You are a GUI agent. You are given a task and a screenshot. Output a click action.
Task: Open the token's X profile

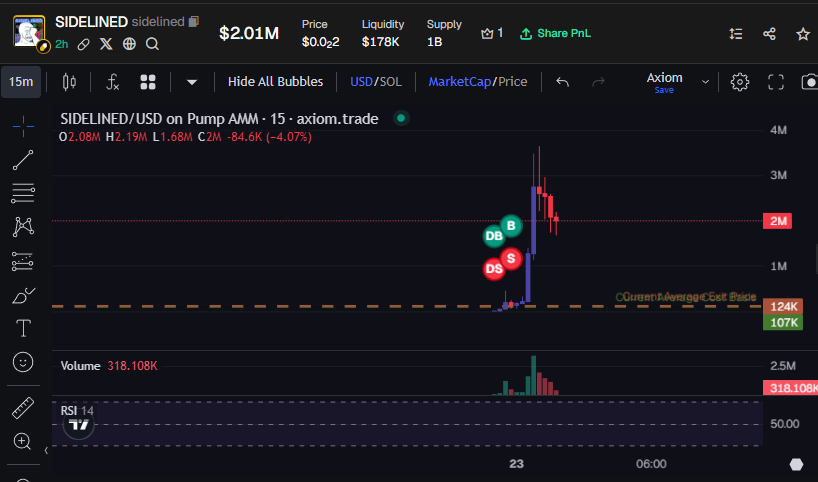pyautogui.click(x=106, y=44)
